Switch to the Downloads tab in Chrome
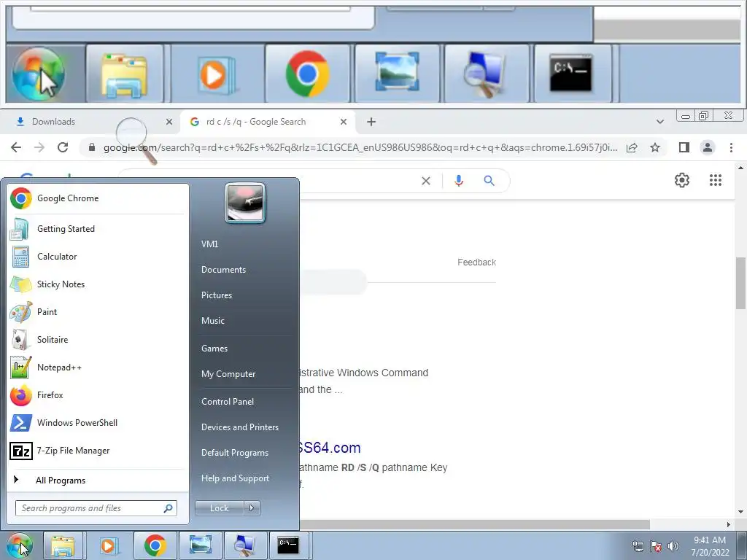 [x=90, y=122]
